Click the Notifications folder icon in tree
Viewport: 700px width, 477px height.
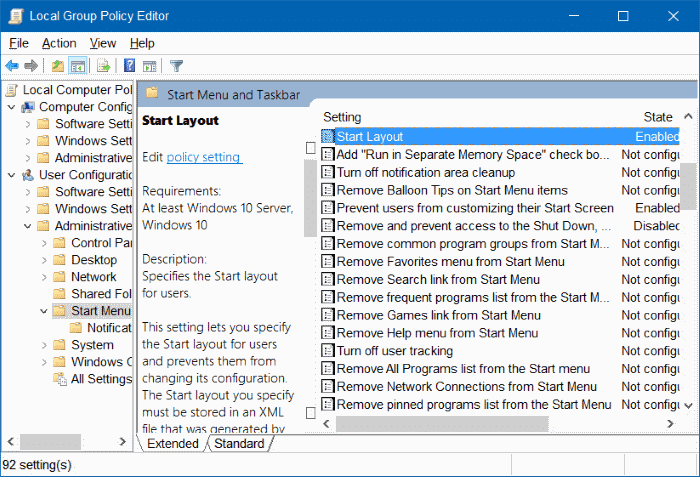coord(76,328)
